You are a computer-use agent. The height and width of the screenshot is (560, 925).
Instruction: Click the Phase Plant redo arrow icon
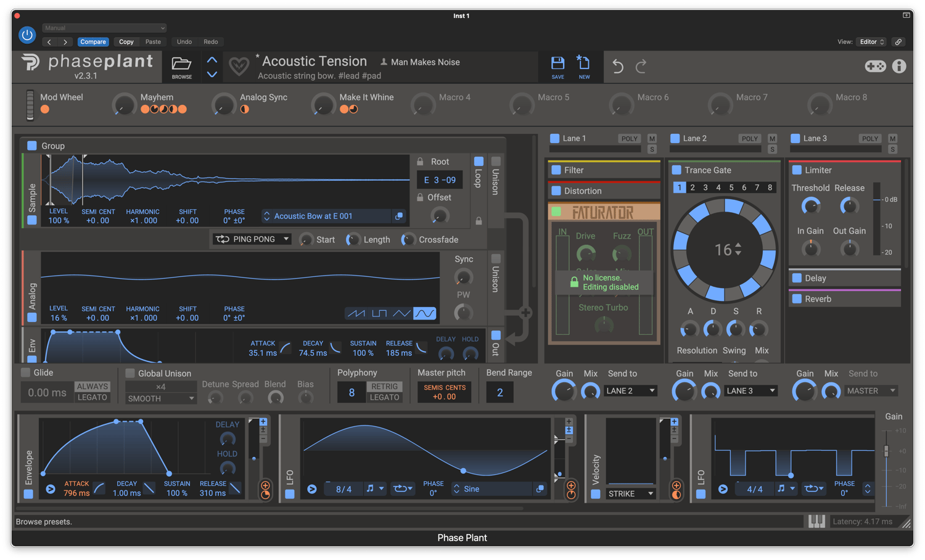click(641, 66)
